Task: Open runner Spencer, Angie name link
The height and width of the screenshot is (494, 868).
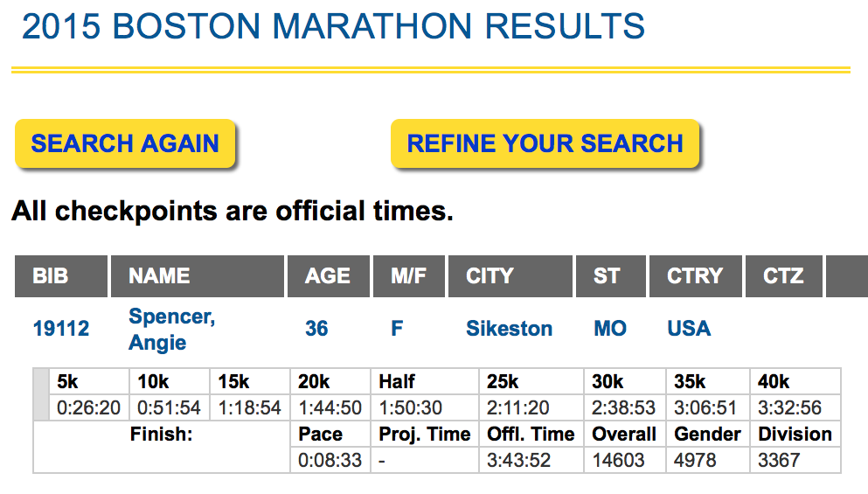Action: (171, 329)
